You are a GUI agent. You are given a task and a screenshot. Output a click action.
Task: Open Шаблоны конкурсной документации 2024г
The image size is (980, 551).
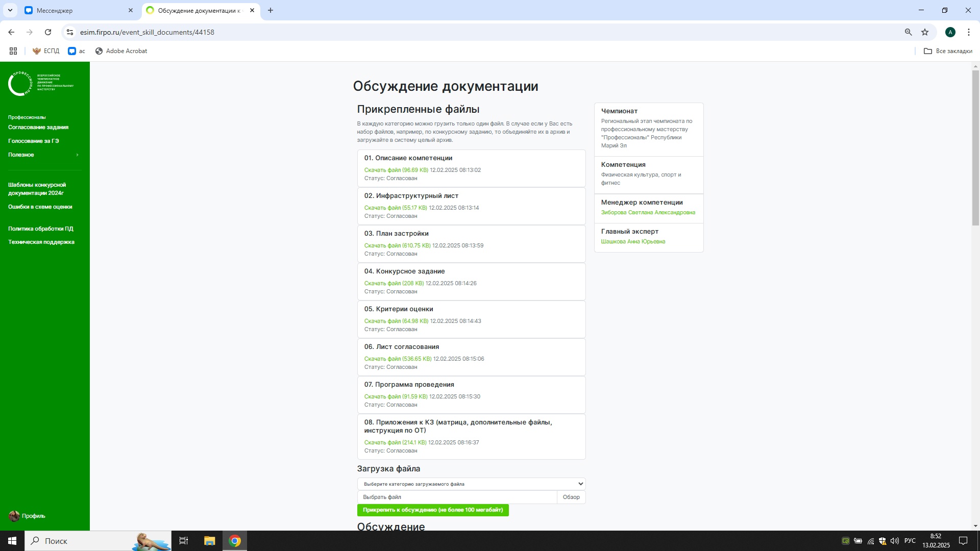click(x=37, y=189)
